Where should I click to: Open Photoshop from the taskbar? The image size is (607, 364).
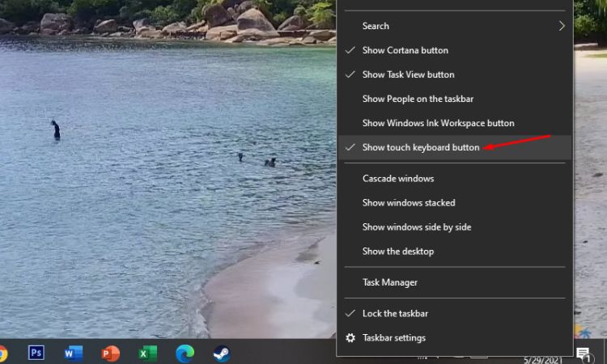[36, 353]
